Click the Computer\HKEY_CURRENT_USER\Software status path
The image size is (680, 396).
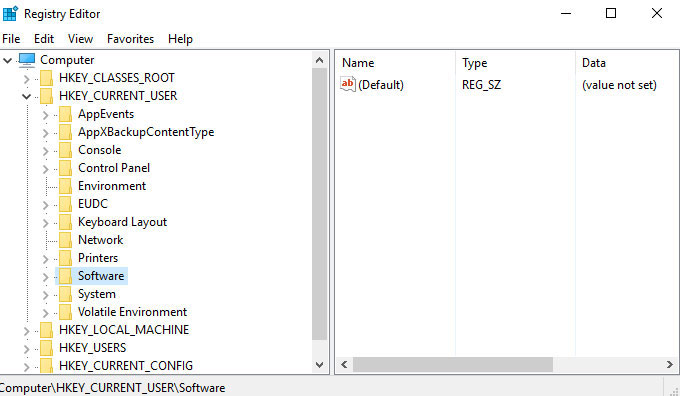113,388
